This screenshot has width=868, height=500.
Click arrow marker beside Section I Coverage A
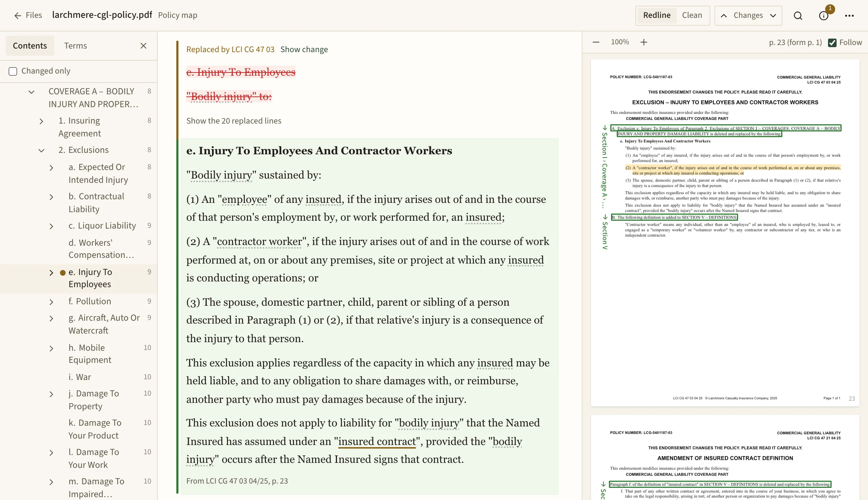[605, 128]
